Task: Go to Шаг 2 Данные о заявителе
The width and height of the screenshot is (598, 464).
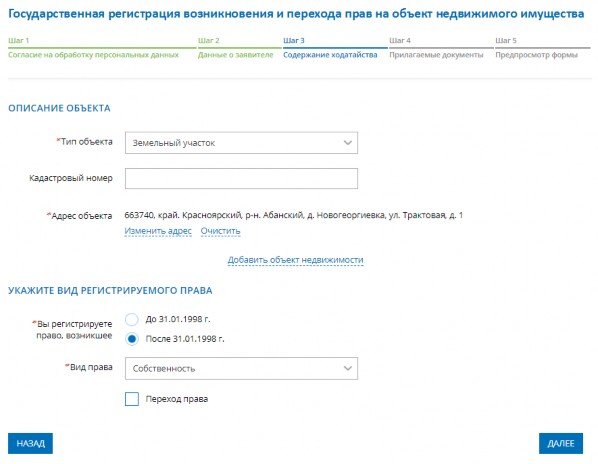Action: [x=236, y=48]
